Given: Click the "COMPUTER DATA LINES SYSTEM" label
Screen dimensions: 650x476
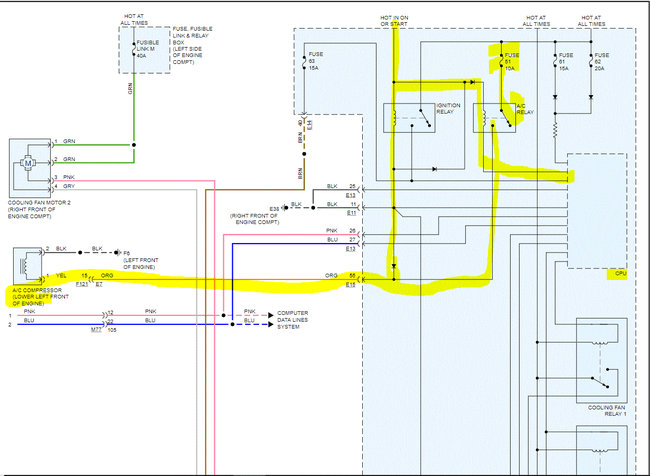Looking at the screenshot, I should (292, 320).
